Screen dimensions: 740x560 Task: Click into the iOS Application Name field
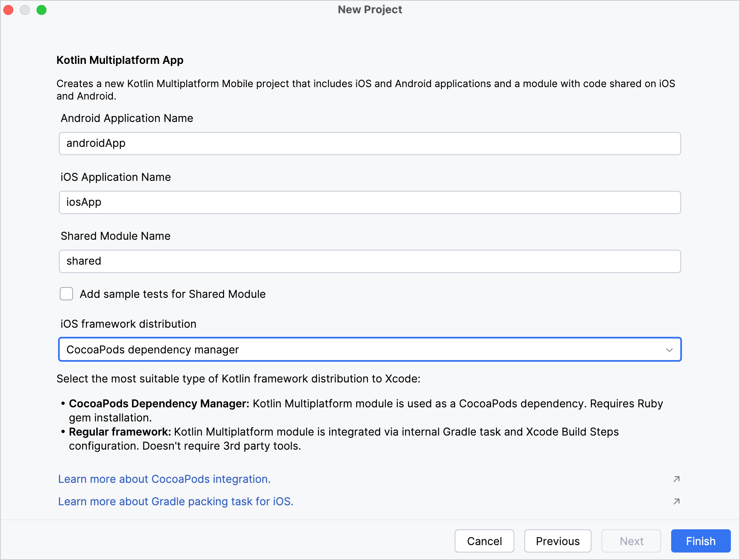(369, 202)
